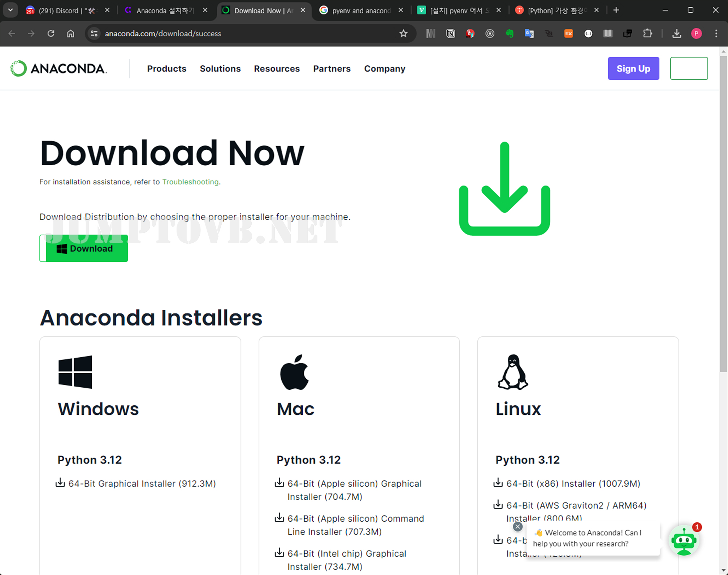The image size is (728, 575).
Task: Reload the page
Action: coord(51,34)
